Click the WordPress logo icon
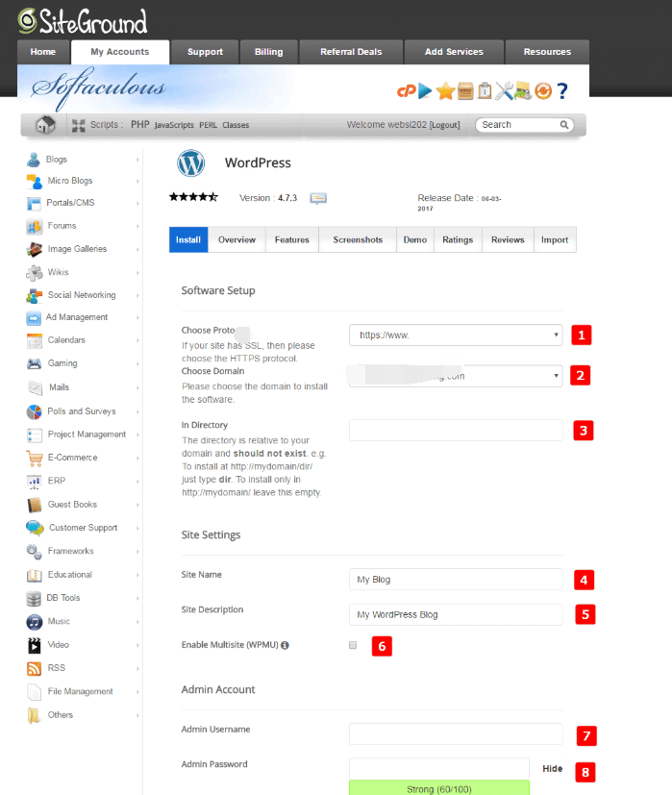 tap(190, 162)
